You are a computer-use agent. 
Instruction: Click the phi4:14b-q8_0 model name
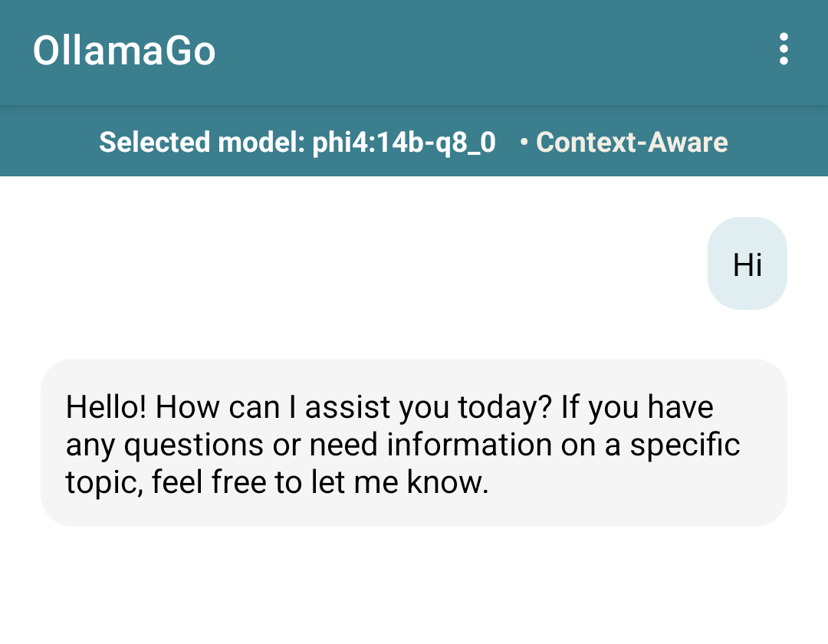pyautogui.click(x=404, y=142)
